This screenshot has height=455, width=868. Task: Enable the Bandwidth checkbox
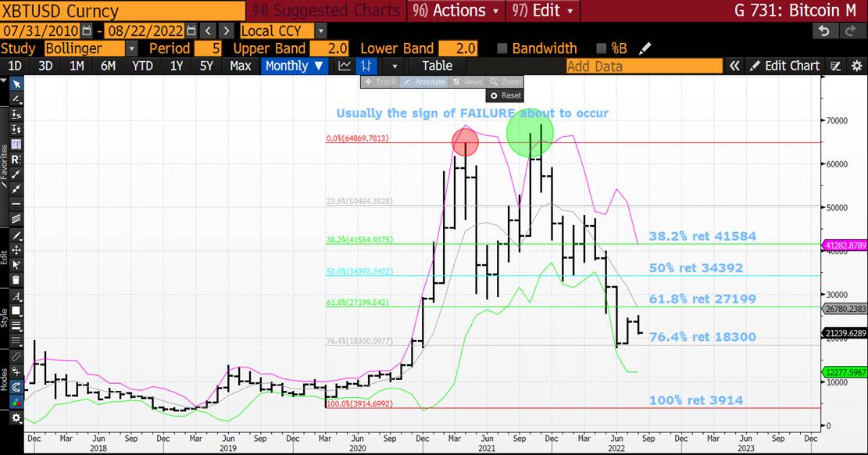502,48
